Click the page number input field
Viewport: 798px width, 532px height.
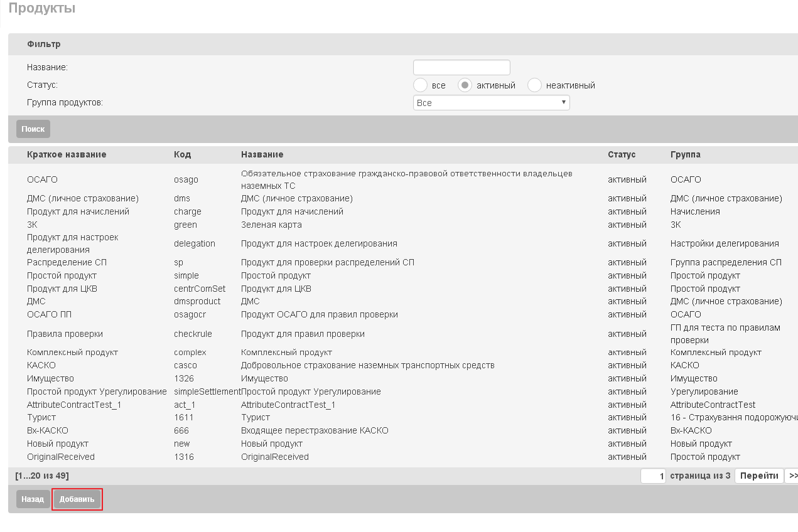(x=653, y=476)
